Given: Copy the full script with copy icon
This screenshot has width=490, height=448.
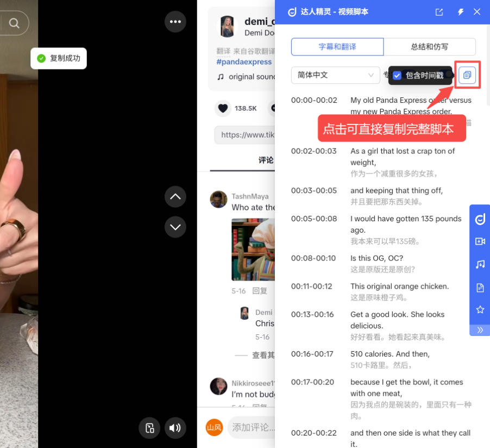Looking at the screenshot, I should (467, 75).
